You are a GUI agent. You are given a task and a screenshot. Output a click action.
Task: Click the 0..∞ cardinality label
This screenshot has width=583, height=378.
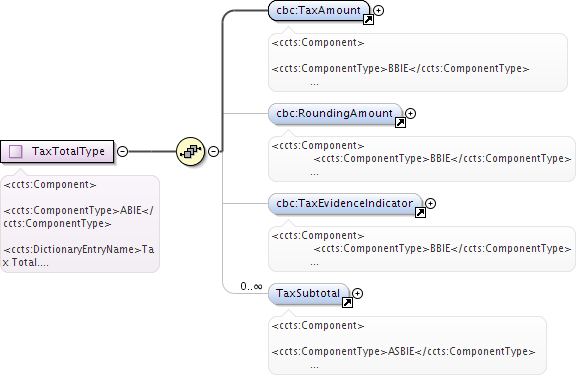(251, 287)
